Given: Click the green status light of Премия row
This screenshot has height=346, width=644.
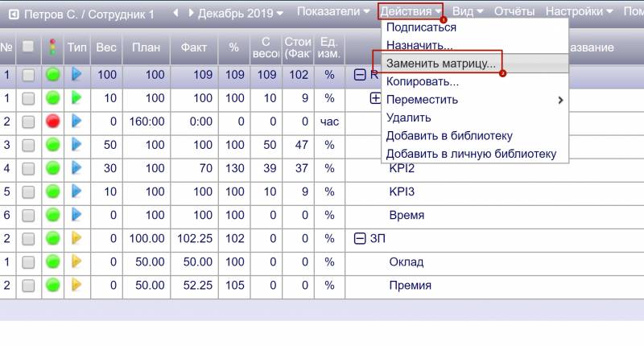Looking at the screenshot, I should point(52,285).
